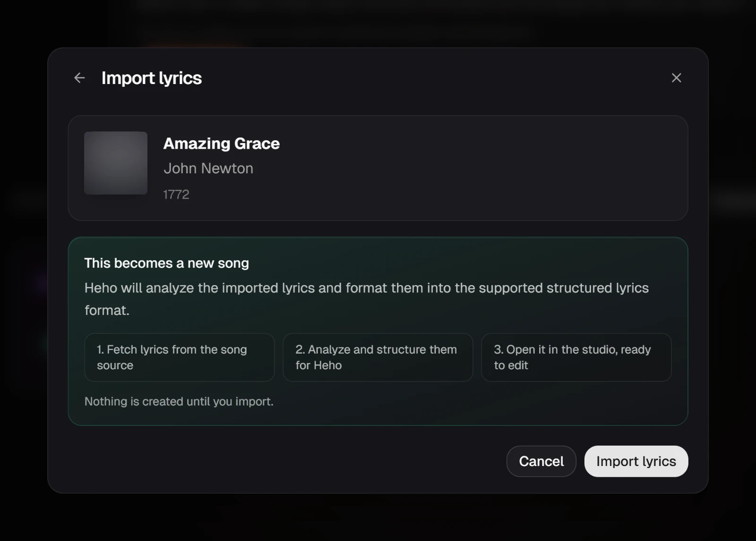Close the Import lyrics dialog

pos(676,78)
